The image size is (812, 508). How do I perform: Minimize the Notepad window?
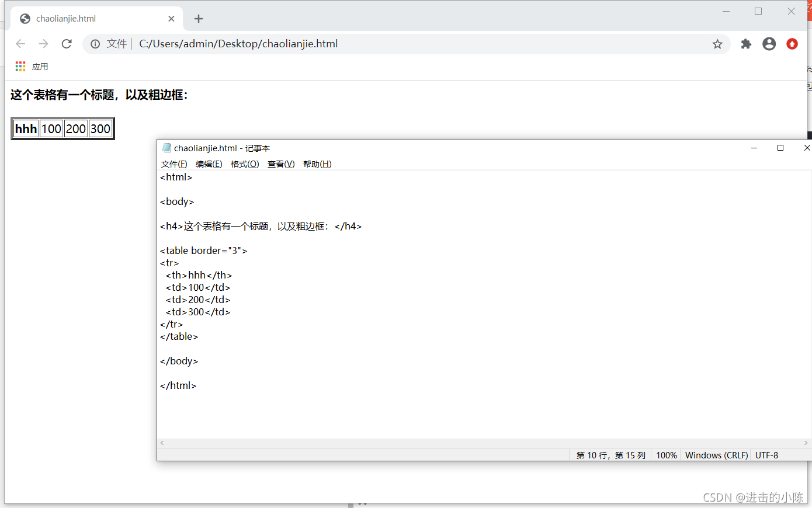click(x=754, y=148)
